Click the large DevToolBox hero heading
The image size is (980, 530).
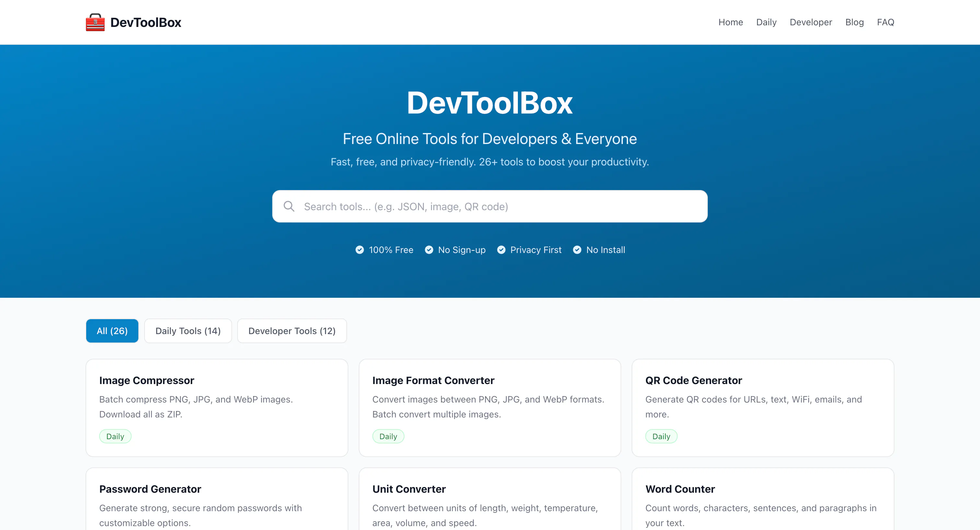490,103
